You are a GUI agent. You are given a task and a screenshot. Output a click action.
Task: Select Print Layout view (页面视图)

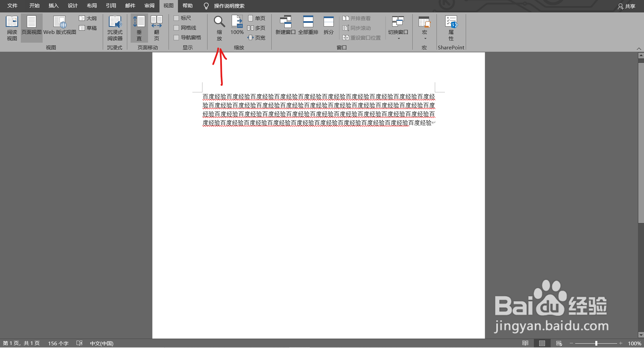click(32, 28)
